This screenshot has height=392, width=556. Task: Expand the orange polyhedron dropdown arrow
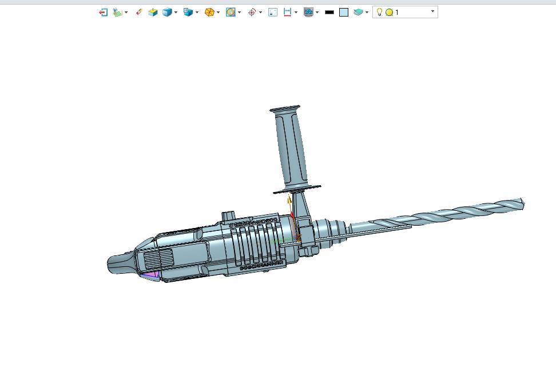(x=218, y=13)
